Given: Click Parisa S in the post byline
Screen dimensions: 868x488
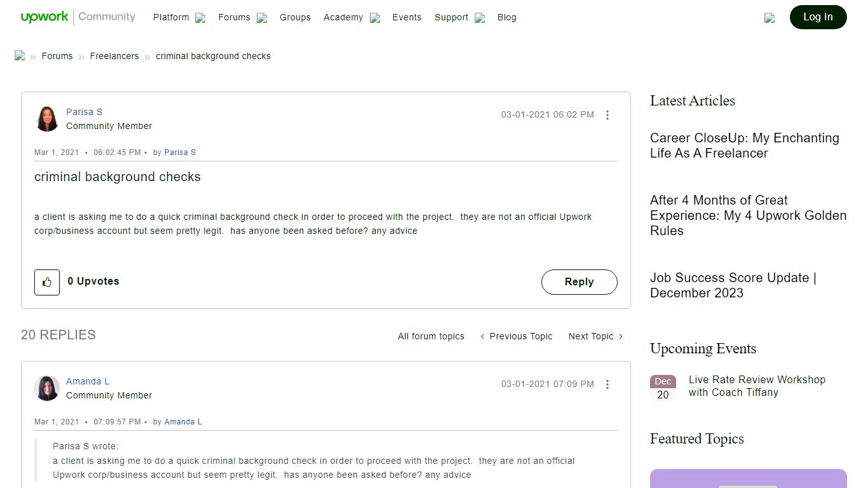Looking at the screenshot, I should click(x=180, y=152).
